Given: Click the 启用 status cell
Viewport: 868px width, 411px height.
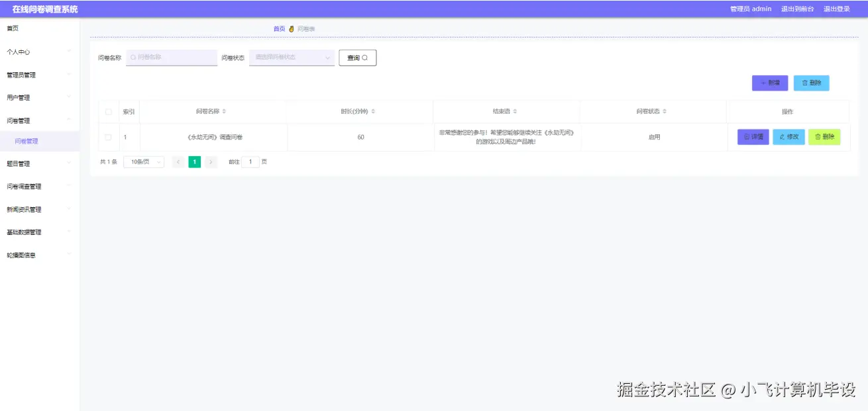Looking at the screenshot, I should point(654,137).
